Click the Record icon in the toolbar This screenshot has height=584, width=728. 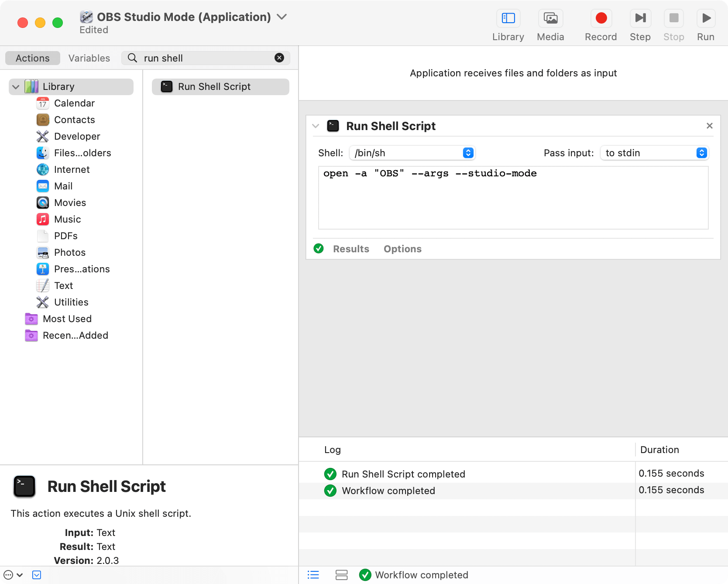pyautogui.click(x=601, y=18)
